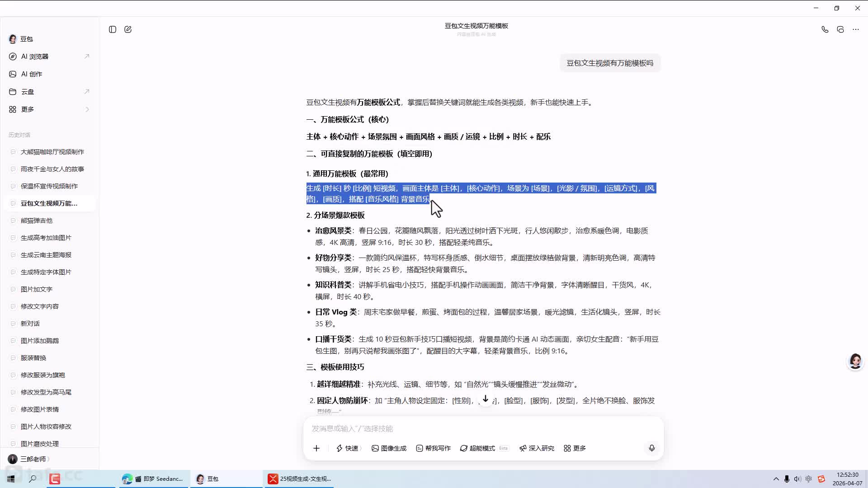Open the three-dots more options menu
Viewport: 868px width, 488px height.
pos(855,29)
